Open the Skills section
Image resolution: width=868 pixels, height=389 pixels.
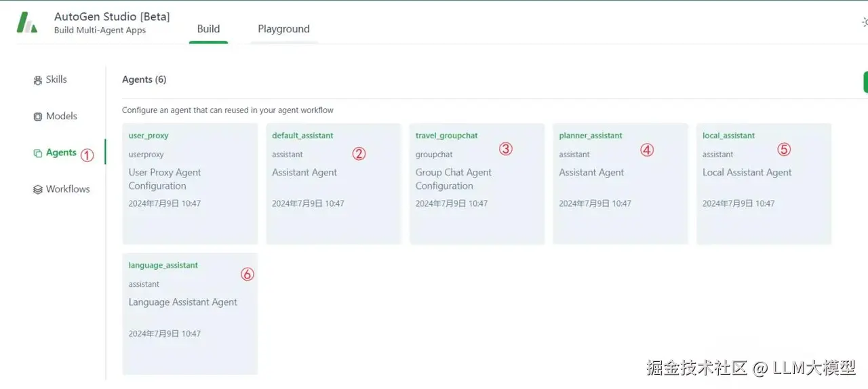click(56, 79)
